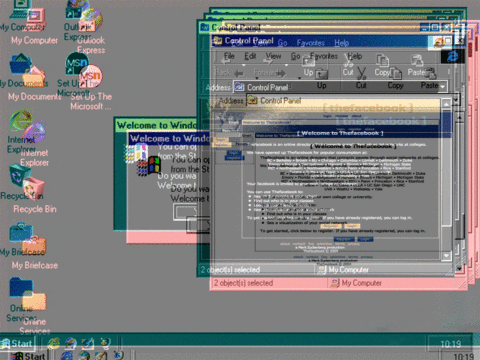Open the gray View menu in Control Panel
480x360 pixels.
(x=273, y=56)
